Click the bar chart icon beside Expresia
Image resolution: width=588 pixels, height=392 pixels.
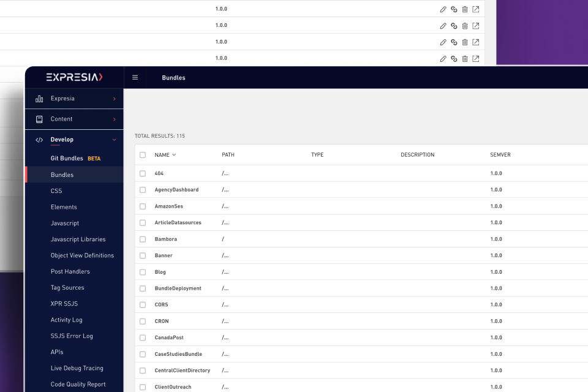[x=39, y=99]
